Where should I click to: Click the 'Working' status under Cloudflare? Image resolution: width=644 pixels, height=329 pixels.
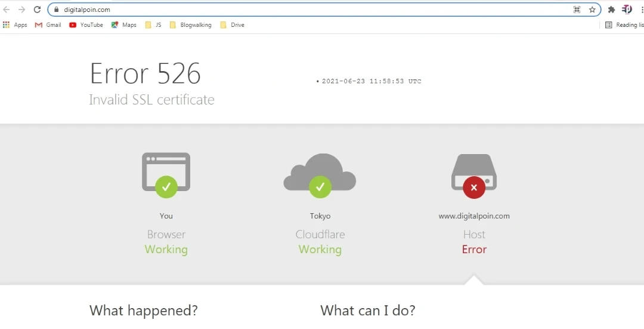coord(320,249)
